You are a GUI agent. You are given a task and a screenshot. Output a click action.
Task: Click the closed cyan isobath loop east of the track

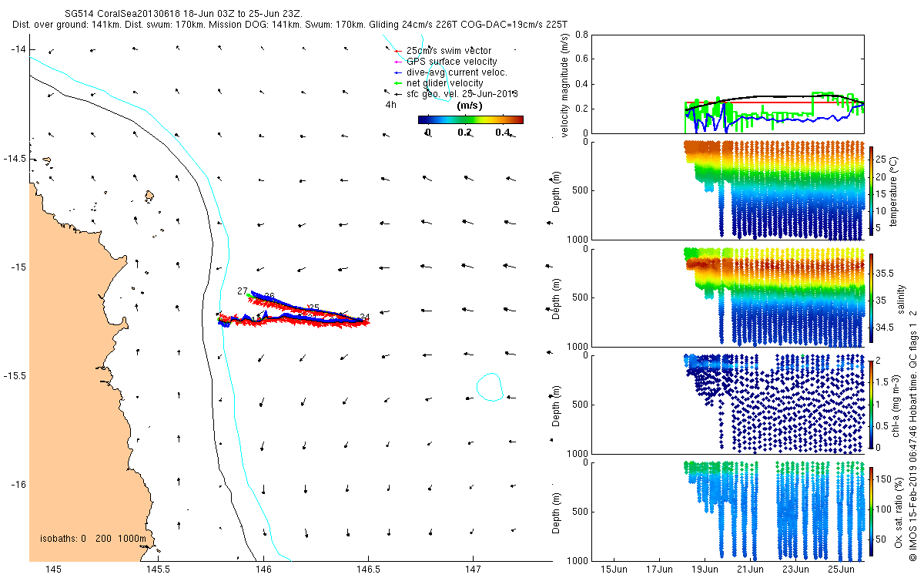tap(490, 386)
